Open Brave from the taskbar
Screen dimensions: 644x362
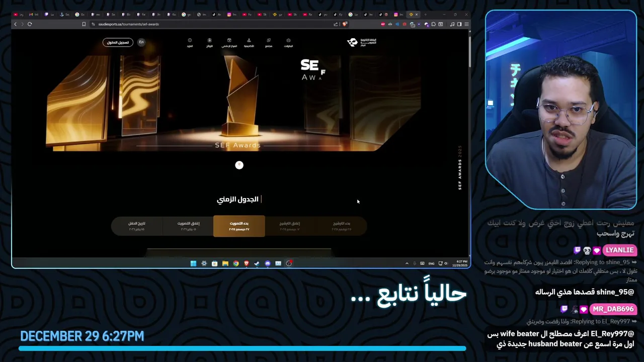coord(246,263)
